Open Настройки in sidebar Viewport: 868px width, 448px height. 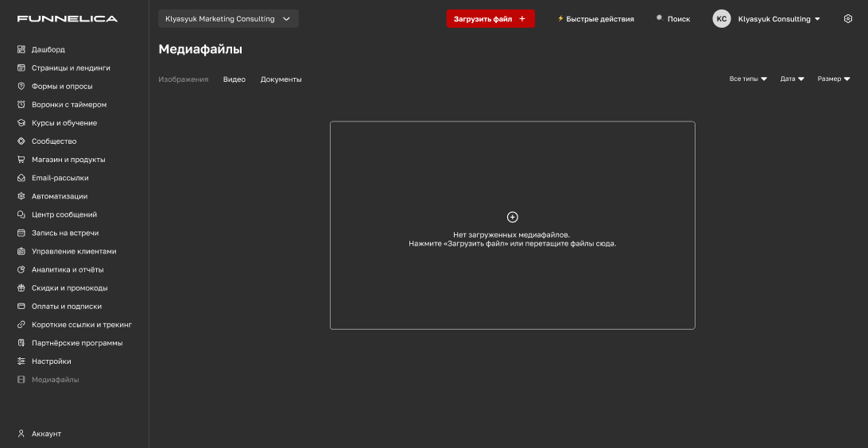(x=51, y=361)
